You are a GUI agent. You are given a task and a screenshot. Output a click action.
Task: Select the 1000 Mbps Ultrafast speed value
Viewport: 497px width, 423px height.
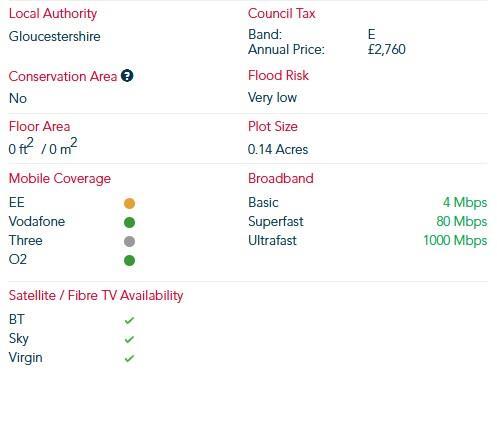pos(455,241)
